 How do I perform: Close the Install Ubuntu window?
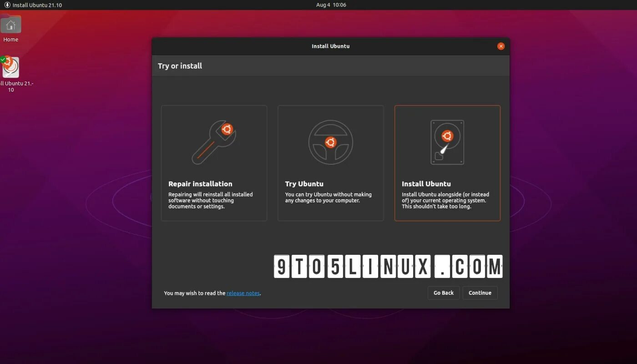[x=501, y=46]
